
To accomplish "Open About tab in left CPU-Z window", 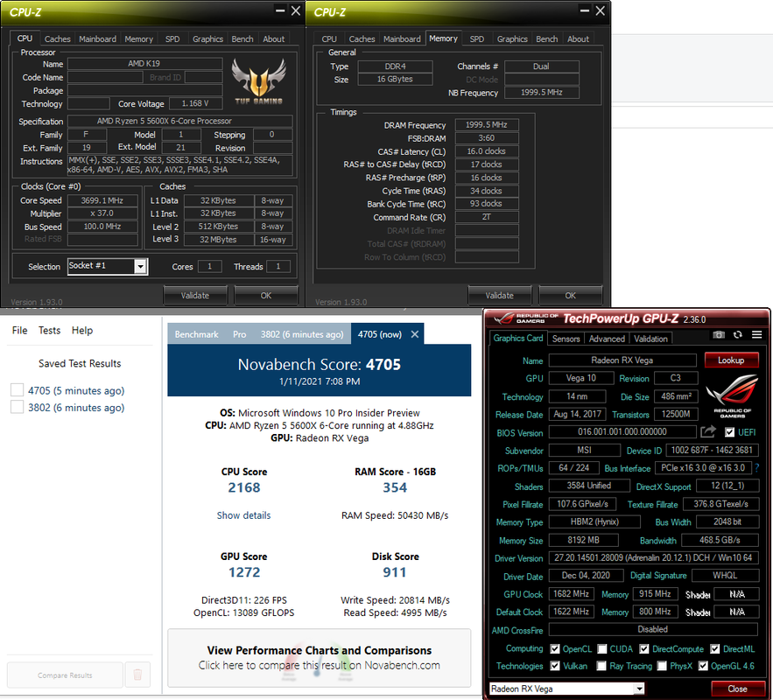I will (x=273, y=38).
